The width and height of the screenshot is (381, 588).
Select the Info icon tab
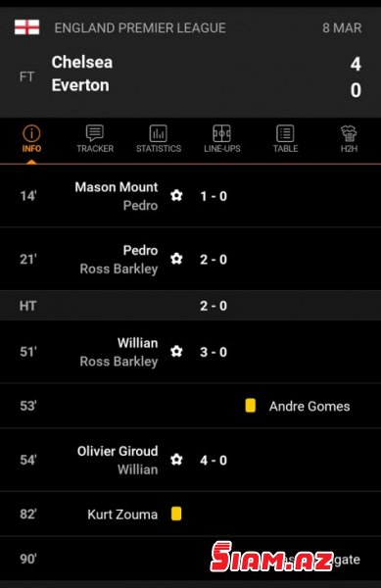(x=31, y=133)
